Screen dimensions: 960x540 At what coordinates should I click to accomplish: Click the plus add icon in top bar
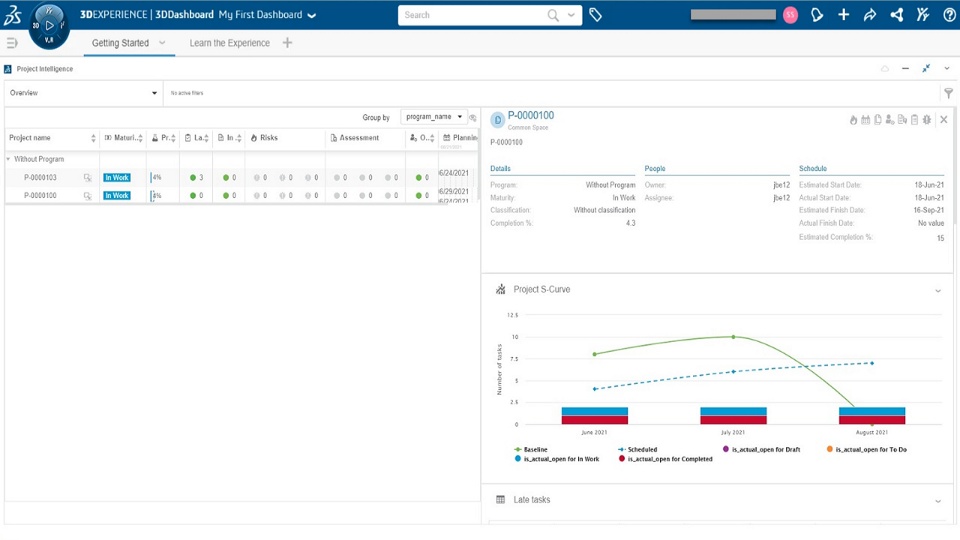tap(844, 15)
